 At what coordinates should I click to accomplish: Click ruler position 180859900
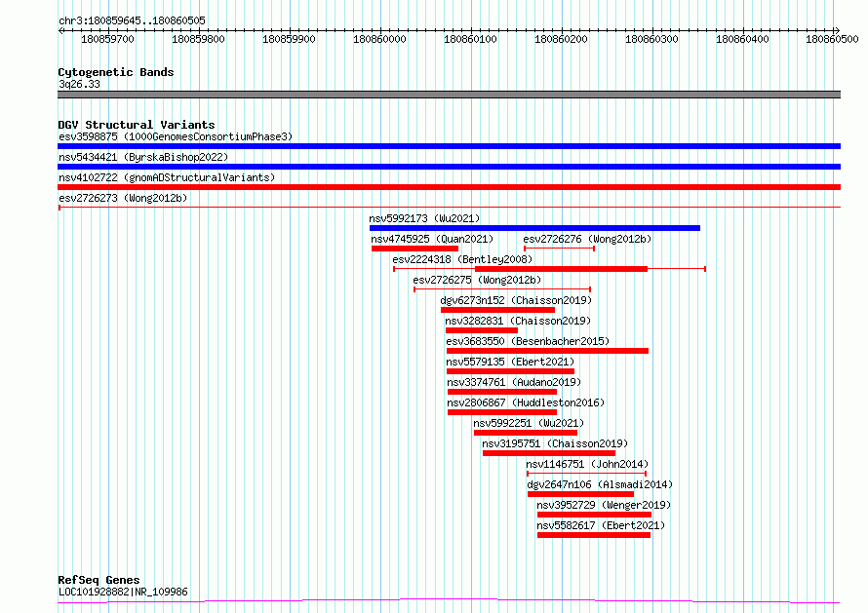[x=289, y=39]
